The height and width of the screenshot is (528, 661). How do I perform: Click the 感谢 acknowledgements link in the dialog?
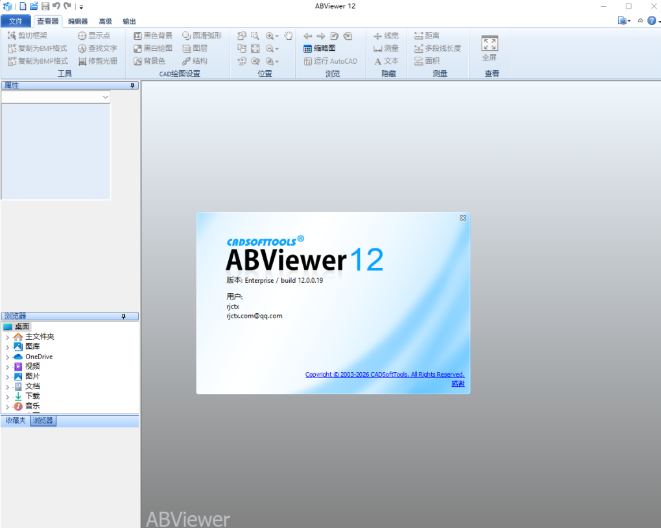458,383
